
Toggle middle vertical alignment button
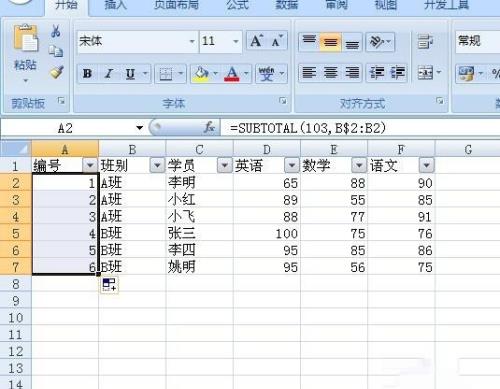point(330,42)
